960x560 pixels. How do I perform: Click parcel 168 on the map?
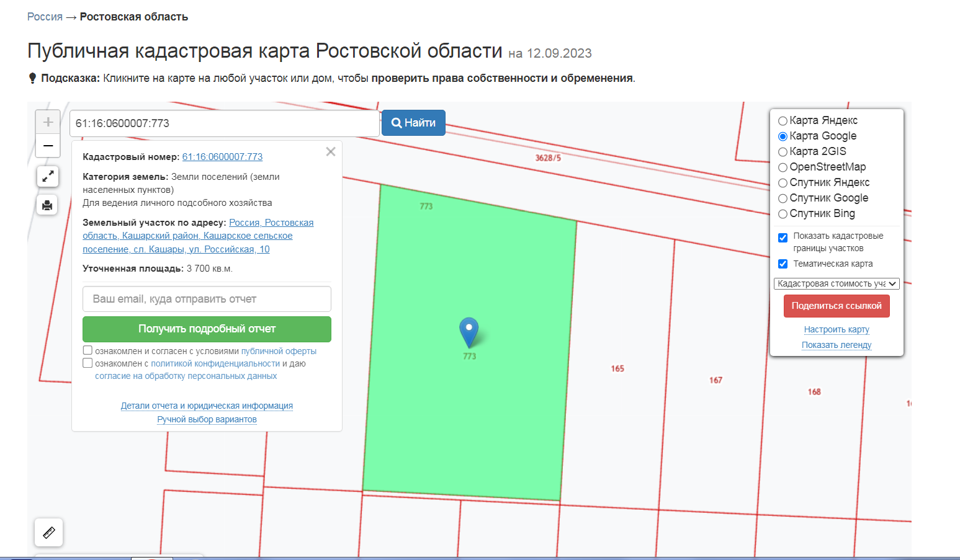click(x=814, y=392)
